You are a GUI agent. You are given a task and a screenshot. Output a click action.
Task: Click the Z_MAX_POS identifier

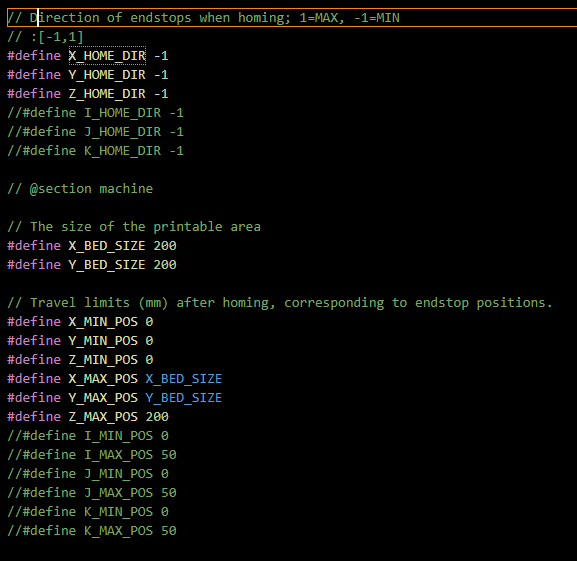click(x=103, y=416)
